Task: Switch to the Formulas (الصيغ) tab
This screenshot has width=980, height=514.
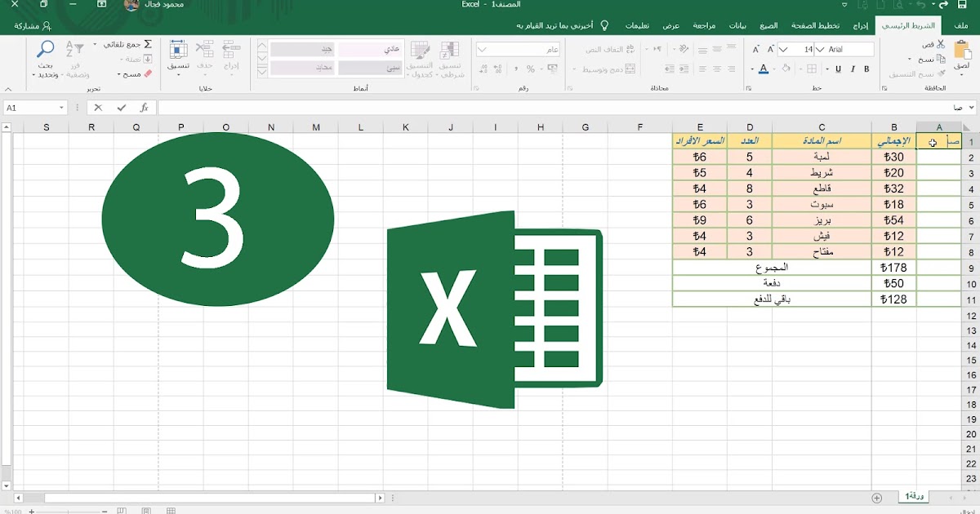Action: 768,25
